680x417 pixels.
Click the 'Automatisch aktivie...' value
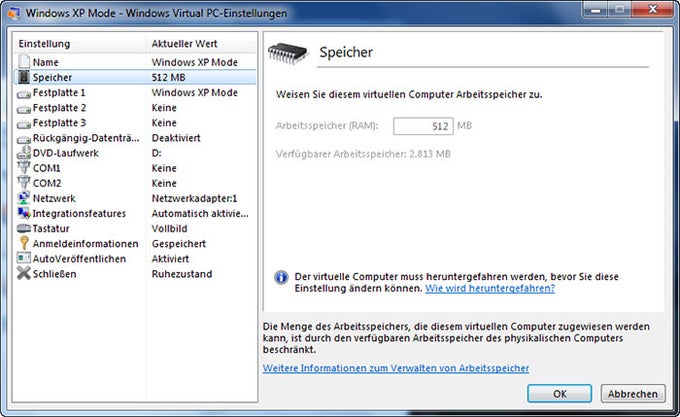(200, 213)
